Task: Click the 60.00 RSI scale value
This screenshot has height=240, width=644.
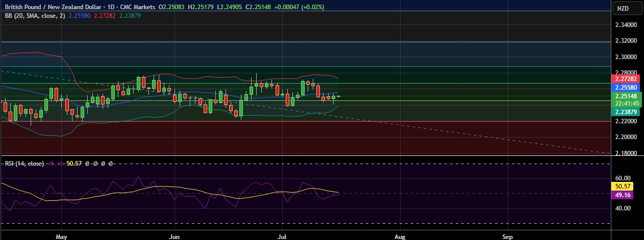Action: 624,178
